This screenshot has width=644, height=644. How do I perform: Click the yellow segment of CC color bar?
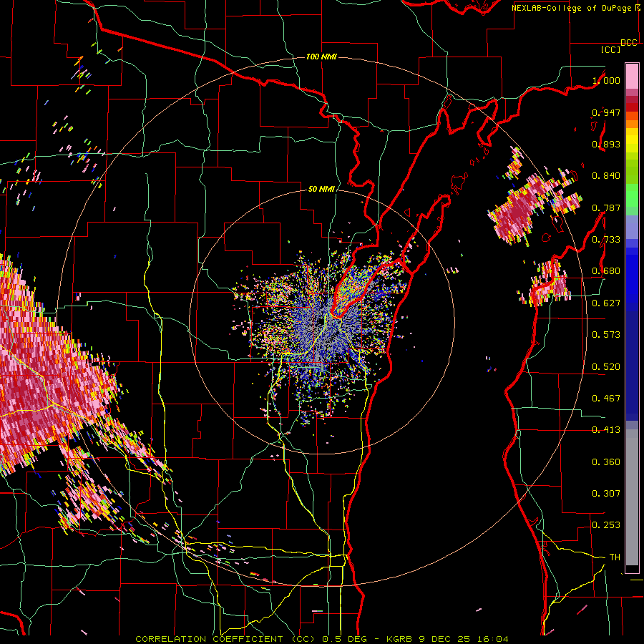[x=632, y=141]
